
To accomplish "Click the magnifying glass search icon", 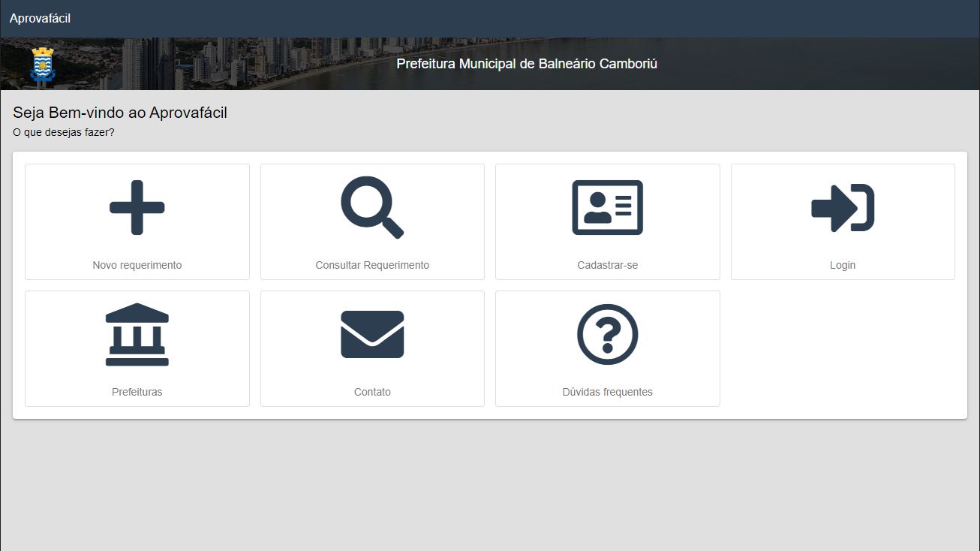I will tap(372, 208).
